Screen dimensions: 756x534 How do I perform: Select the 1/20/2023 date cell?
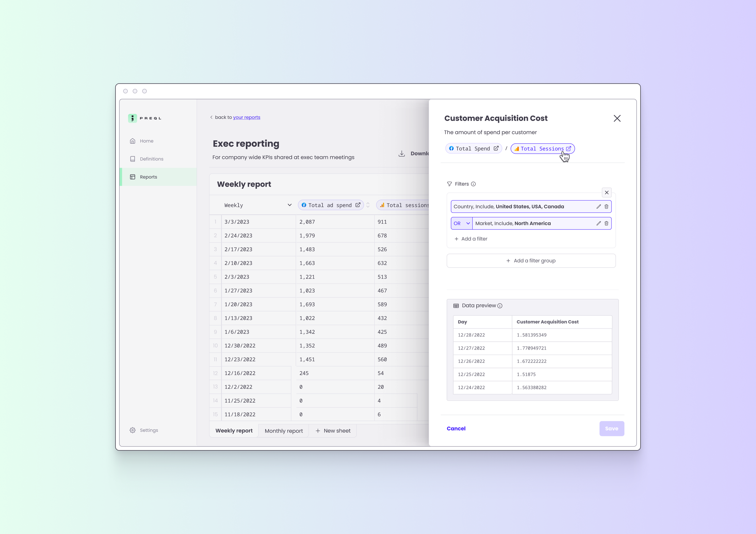tap(259, 304)
